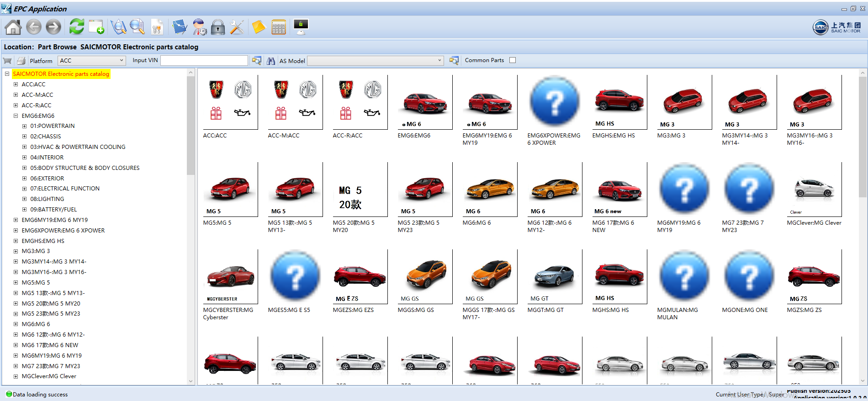Image resolution: width=868 pixels, height=401 pixels.
Task: Open the ACC-R:ACC catalog thumbnail
Action: [x=360, y=102]
